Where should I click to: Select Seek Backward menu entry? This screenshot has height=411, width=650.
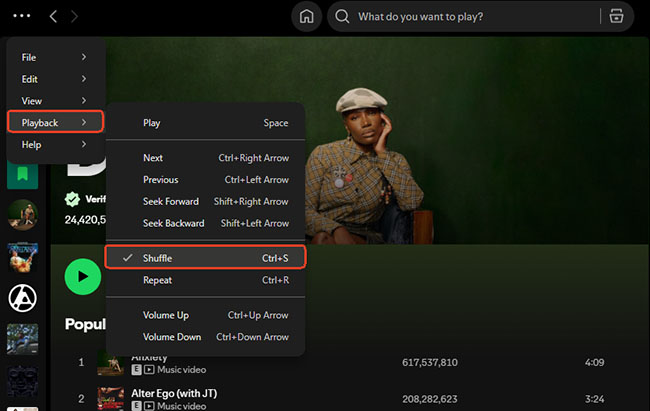(206, 223)
